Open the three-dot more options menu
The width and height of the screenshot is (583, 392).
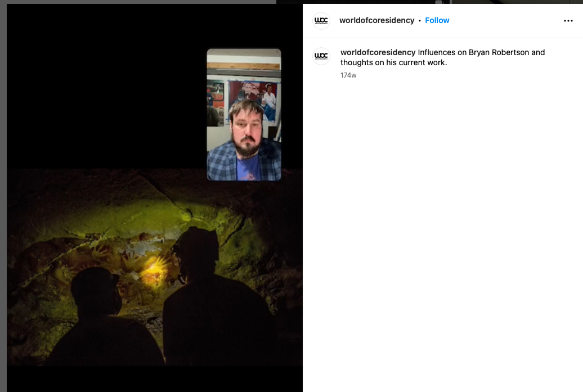tap(568, 21)
